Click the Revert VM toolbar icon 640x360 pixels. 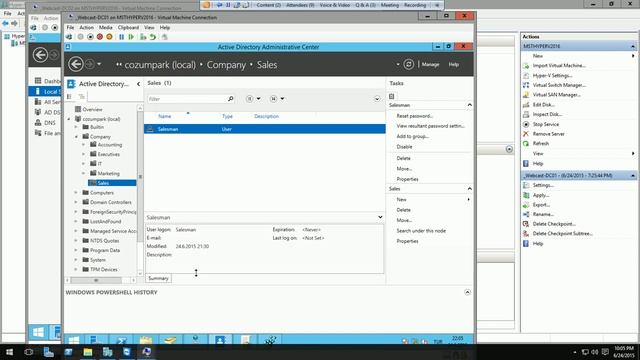[x=153, y=37]
